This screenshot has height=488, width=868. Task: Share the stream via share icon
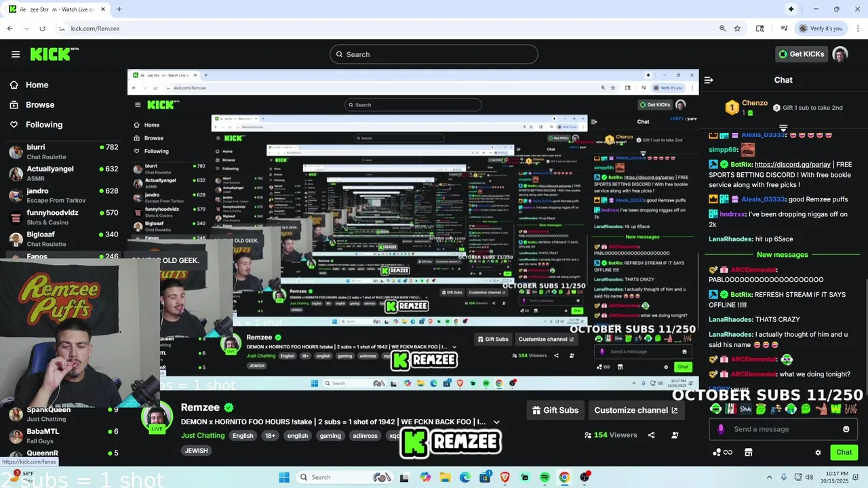coord(651,435)
